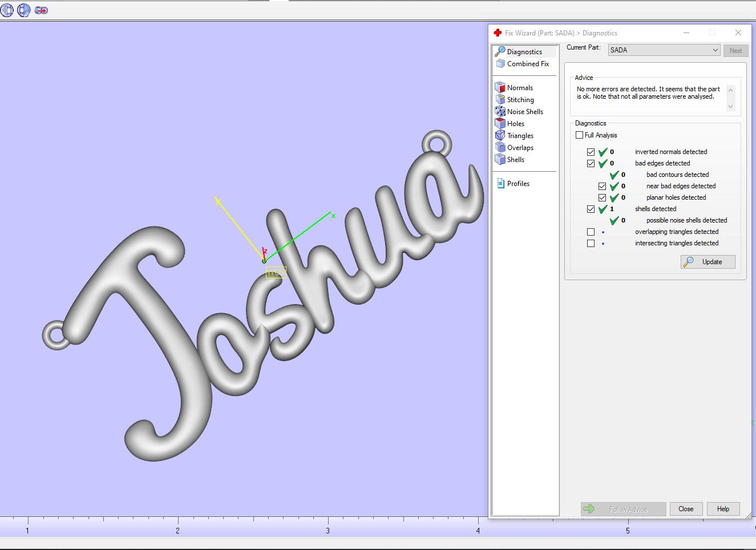Enable overlapping triangles detected checkbox
The height and width of the screenshot is (550, 756).
[591, 232]
